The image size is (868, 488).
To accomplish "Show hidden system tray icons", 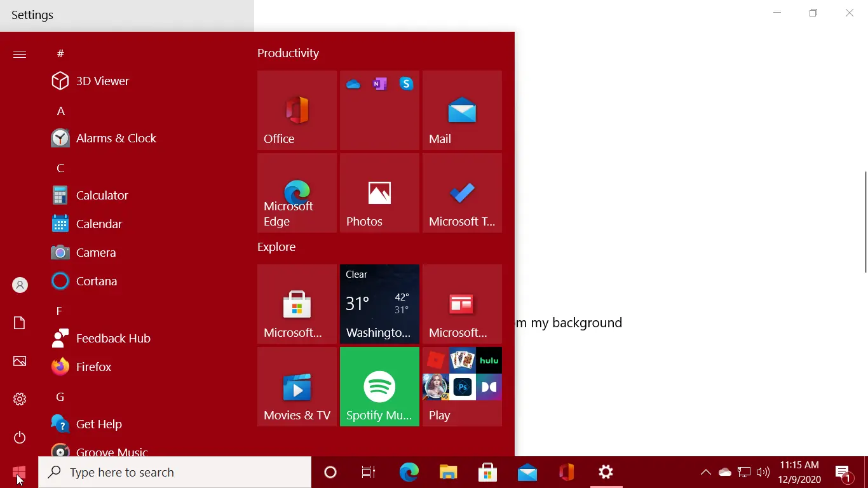I will click(x=705, y=472).
